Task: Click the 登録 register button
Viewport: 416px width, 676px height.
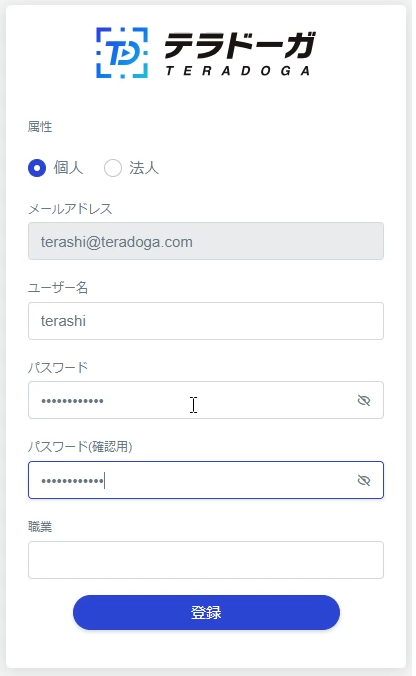Action: pos(206,612)
